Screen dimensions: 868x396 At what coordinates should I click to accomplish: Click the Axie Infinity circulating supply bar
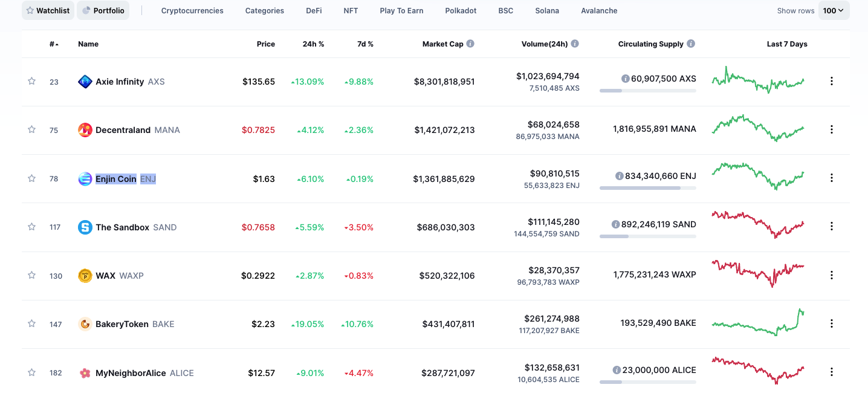click(x=647, y=91)
